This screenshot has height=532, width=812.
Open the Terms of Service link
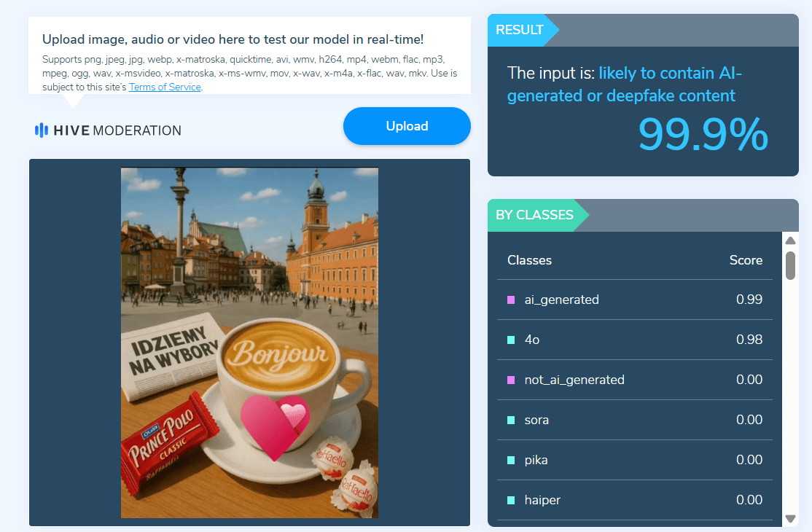point(165,87)
